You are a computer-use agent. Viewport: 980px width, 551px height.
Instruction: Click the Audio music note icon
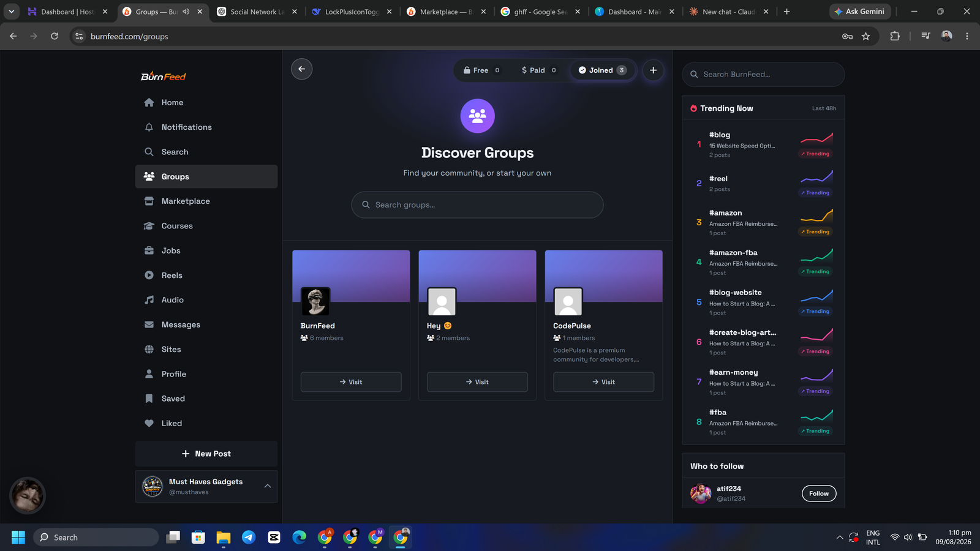click(x=149, y=300)
